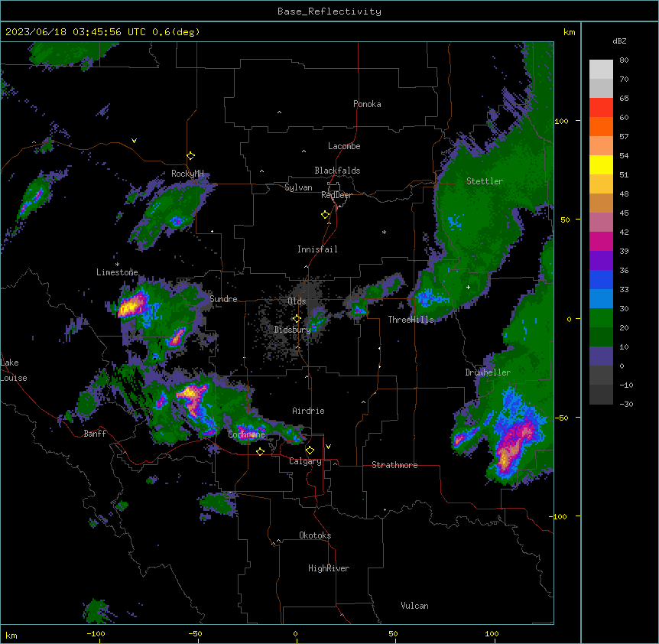Click the Lacombe city label
Viewport: 659px width, 644px height.
(344, 146)
